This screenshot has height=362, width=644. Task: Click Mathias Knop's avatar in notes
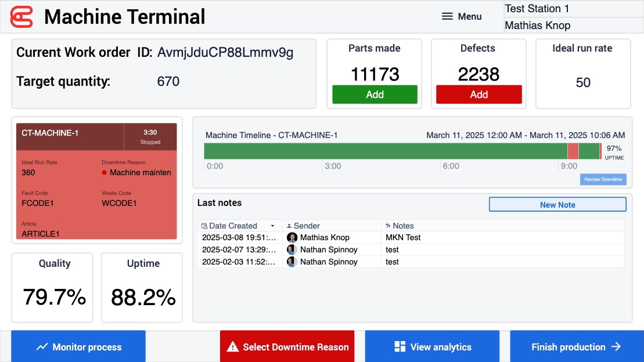292,237
